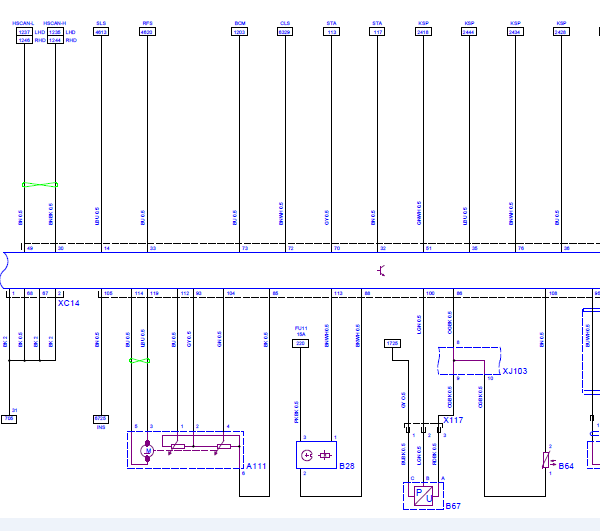Image resolution: width=600 pixels, height=531 pixels.
Task: Click pin number 85 on lower connector
Action: point(275,293)
